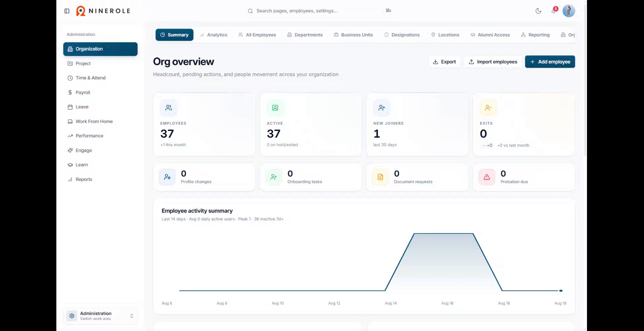Click the Exits card icon

pyautogui.click(x=488, y=108)
